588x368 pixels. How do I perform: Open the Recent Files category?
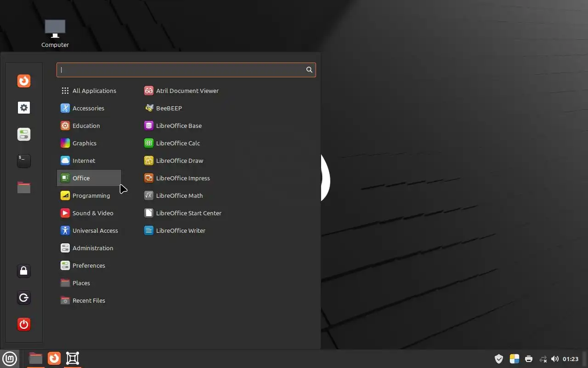point(89,300)
